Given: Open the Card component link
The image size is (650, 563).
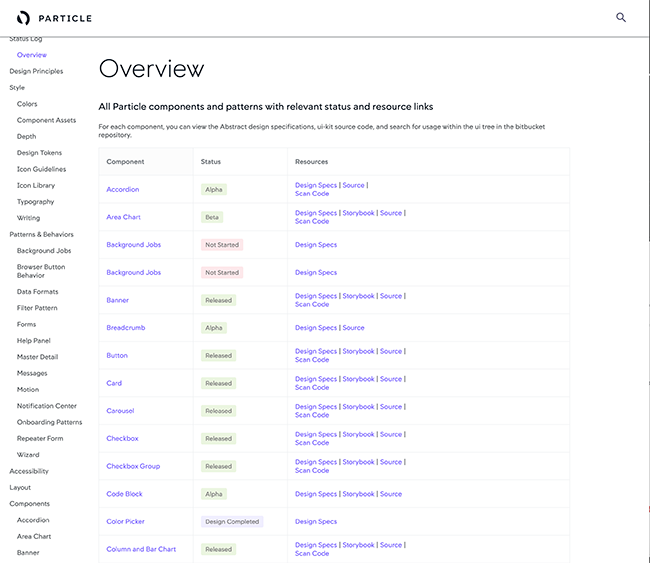Looking at the screenshot, I should 114,383.
